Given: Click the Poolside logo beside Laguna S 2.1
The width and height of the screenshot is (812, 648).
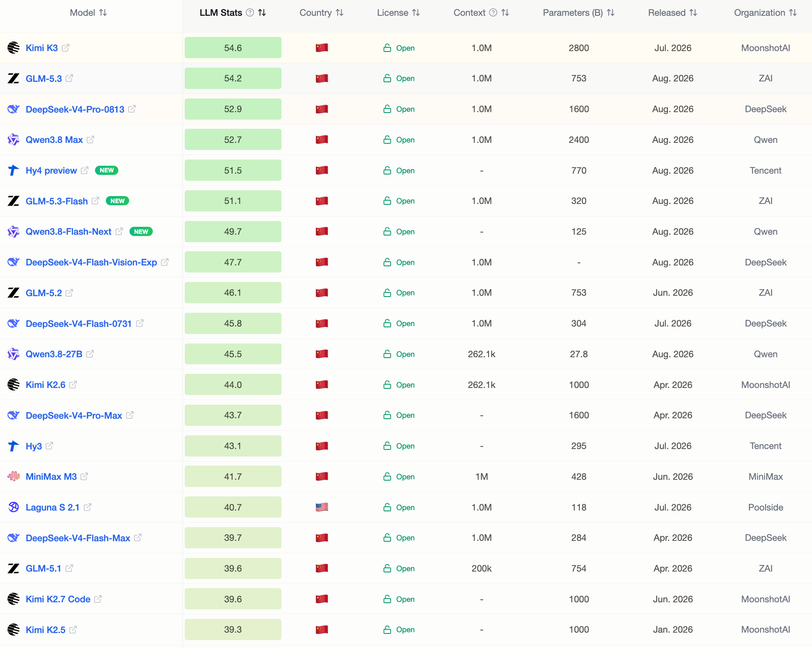Looking at the screenshot, I should tap(14, 507).
